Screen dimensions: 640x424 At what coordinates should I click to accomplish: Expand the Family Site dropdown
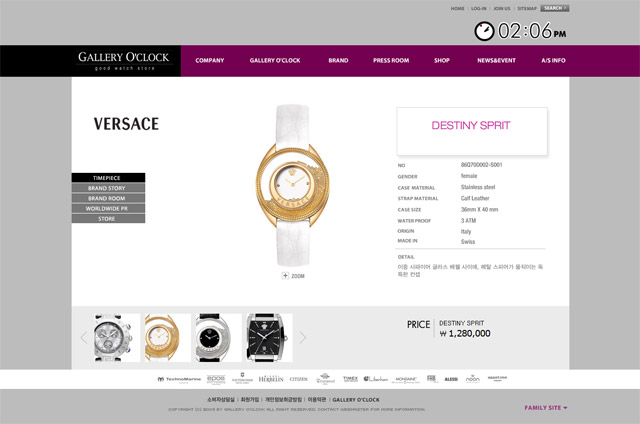pos(546,408)
